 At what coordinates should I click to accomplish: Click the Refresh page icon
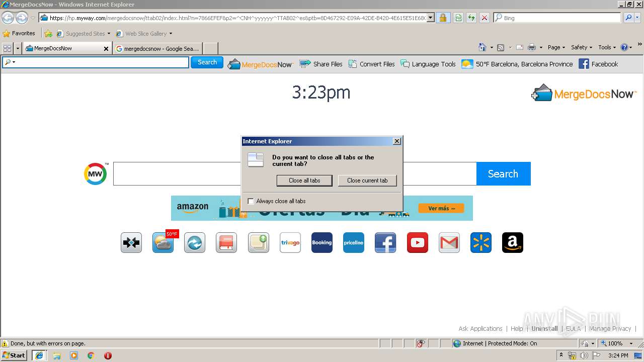click(x=471, y=18)
